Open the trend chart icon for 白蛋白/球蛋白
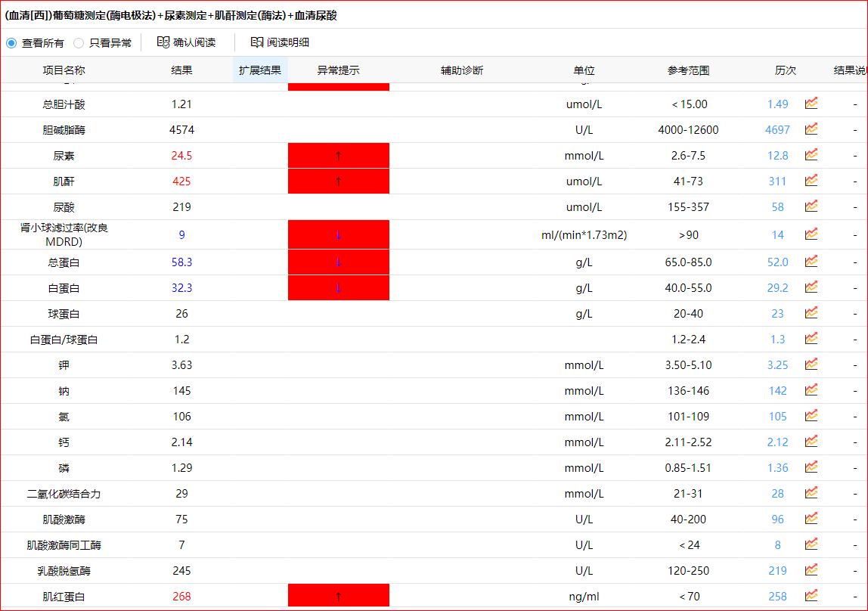The height and width of the screenshot is (611, 868). click(811, 339)
